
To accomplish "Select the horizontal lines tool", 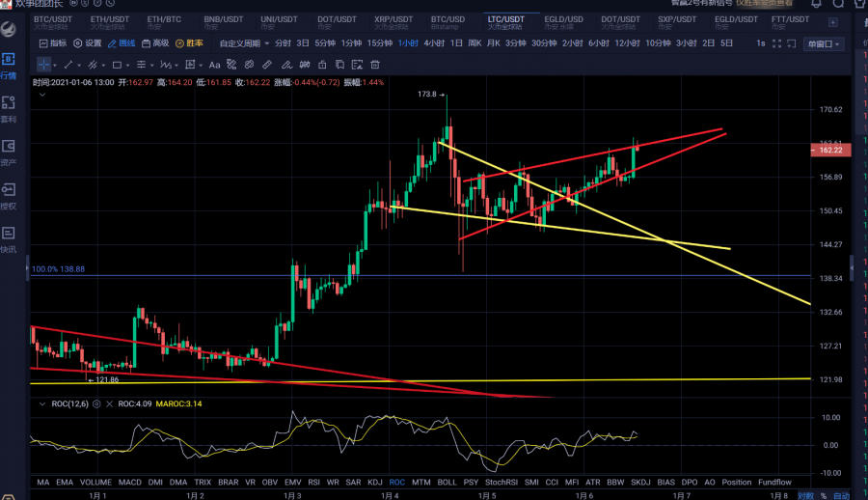I will 141,65.
